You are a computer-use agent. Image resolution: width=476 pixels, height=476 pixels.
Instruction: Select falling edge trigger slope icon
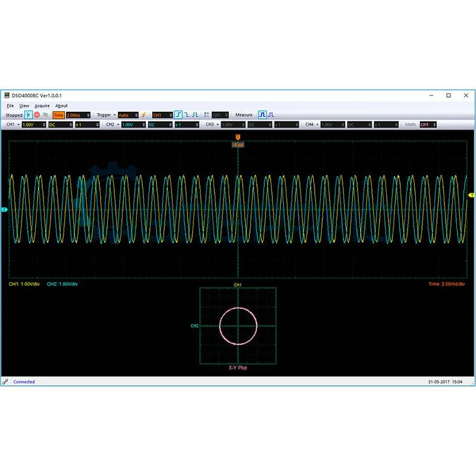(x=186, y=115)
